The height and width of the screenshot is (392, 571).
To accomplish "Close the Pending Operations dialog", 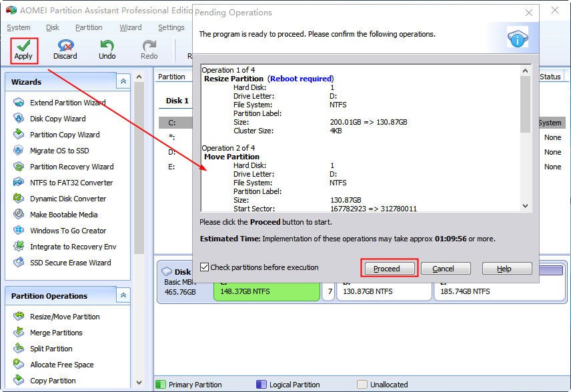I will (529, 13).
